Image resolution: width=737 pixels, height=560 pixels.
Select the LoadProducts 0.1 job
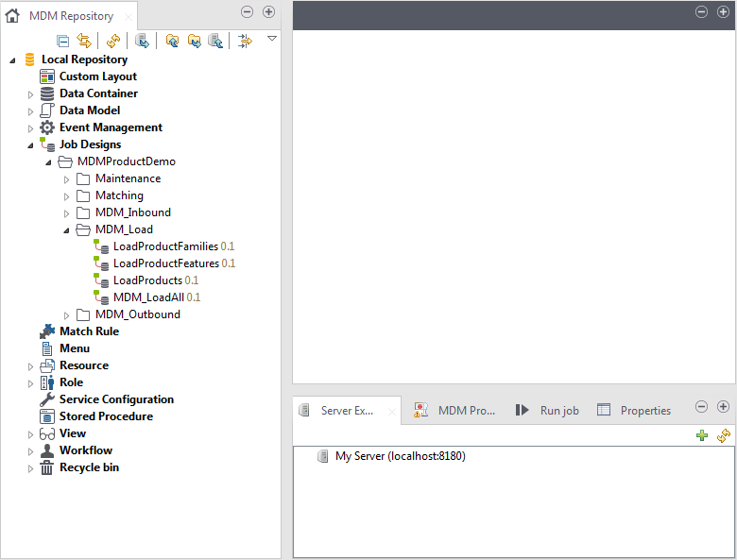(156, 280)
